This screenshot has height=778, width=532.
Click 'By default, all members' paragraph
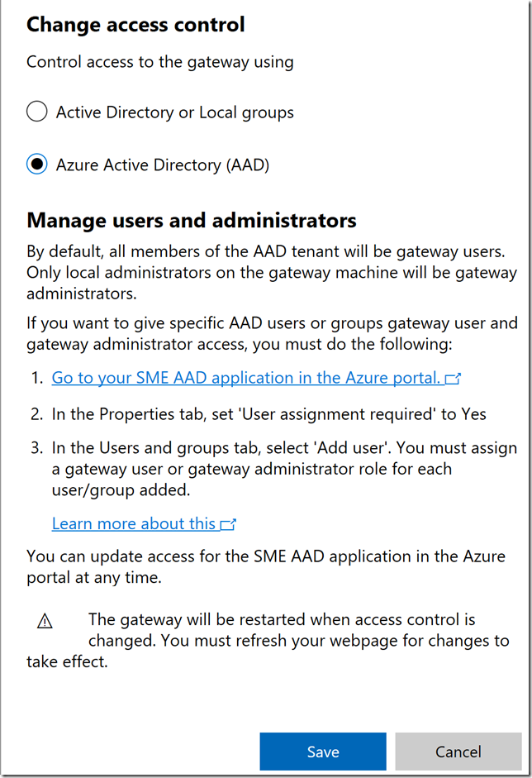272,272
